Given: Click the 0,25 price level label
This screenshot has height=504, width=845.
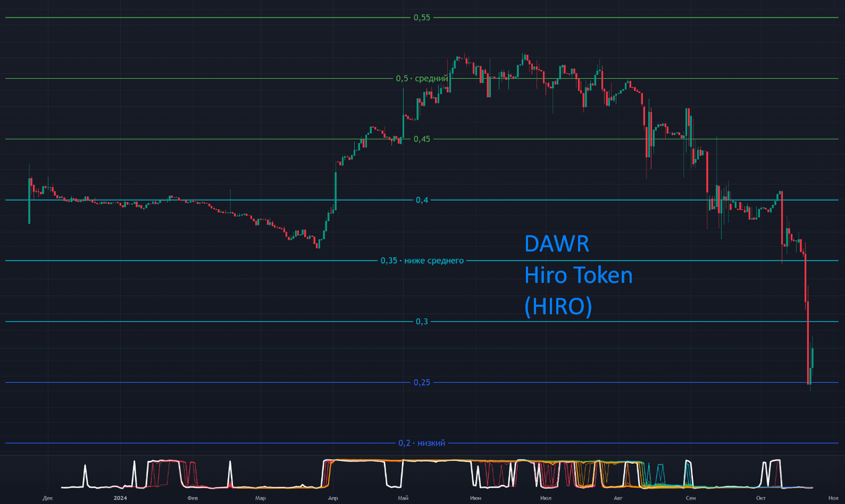Looking at the screenshot, I should (x=422, y=382).
